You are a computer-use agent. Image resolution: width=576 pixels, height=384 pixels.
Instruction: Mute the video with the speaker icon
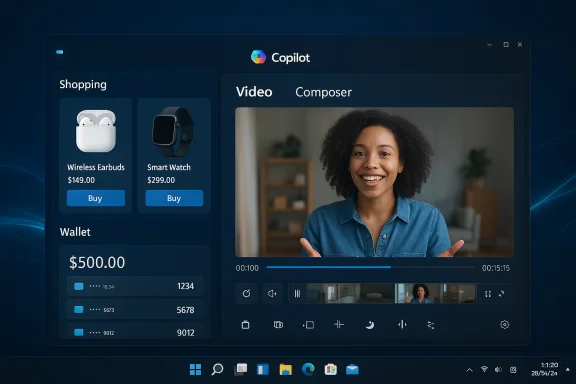click(x=272, y=293)
